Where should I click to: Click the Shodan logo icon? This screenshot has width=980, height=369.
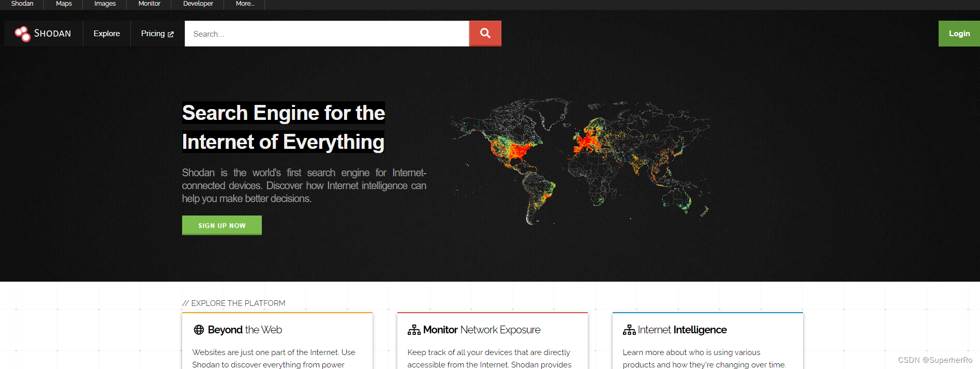coord(23,34)
